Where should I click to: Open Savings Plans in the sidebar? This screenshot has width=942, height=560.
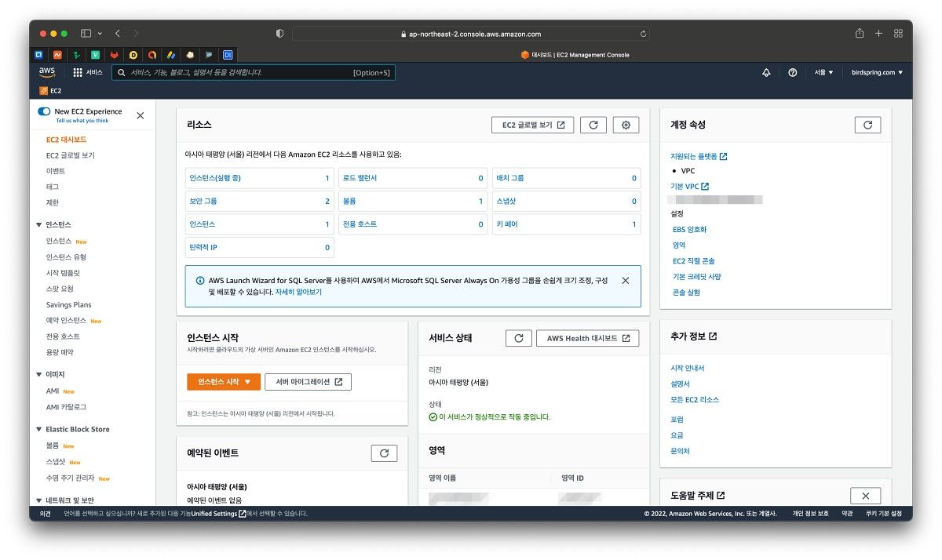click(68, 305)
